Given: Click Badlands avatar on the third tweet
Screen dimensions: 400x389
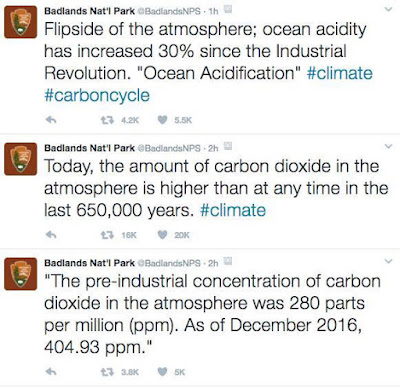Looking at the screenshot, I should click(21, 274).
